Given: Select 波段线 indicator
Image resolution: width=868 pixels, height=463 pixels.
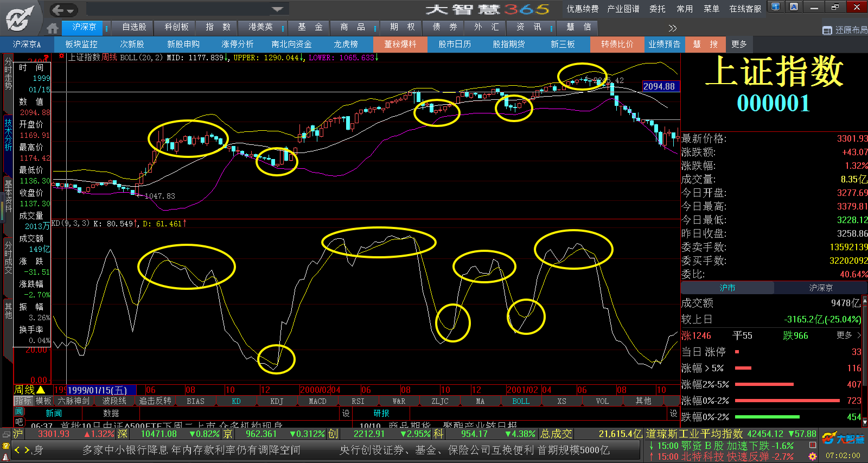Looking at the screenshot, I should pos(114,401).
